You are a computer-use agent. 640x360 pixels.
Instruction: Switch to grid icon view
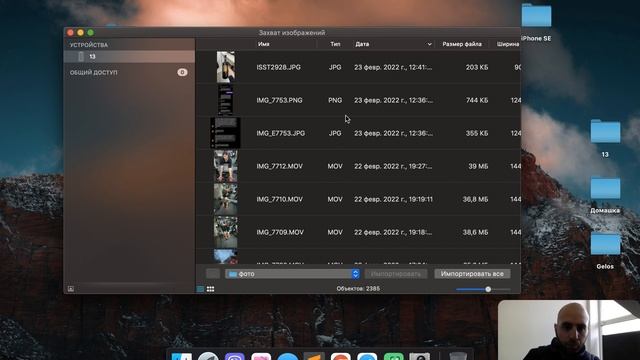[x=210, y=289]
